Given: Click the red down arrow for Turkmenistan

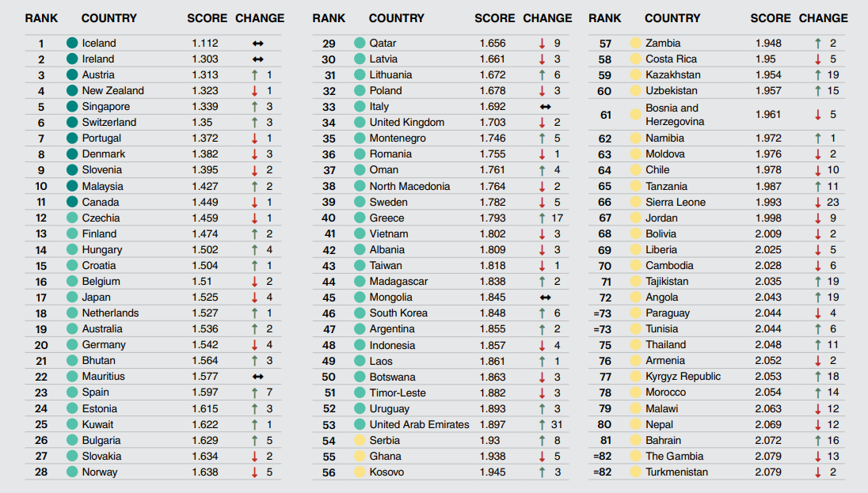Looking at the screenshot, I should [817, 472].
